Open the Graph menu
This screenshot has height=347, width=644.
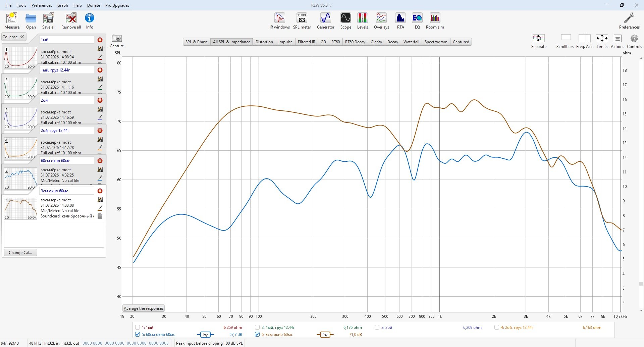(x=63, y=5)
